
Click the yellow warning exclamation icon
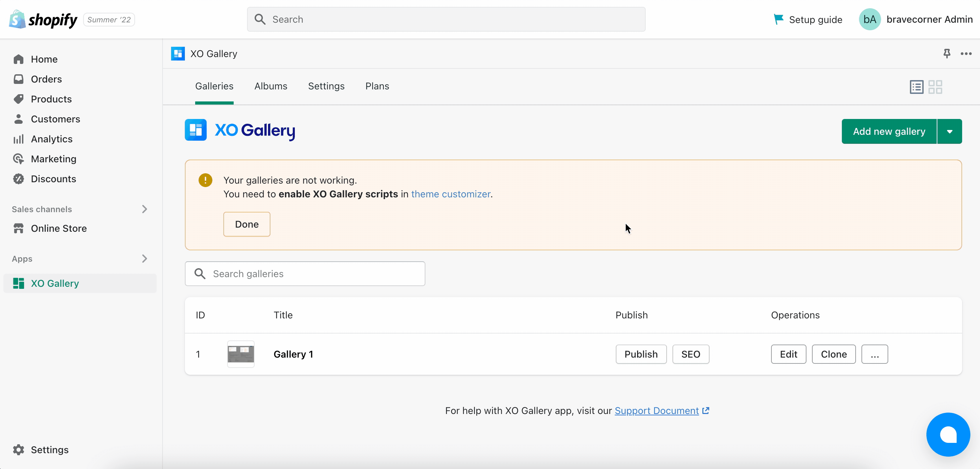pyautogui.click(x=205, y=180)
